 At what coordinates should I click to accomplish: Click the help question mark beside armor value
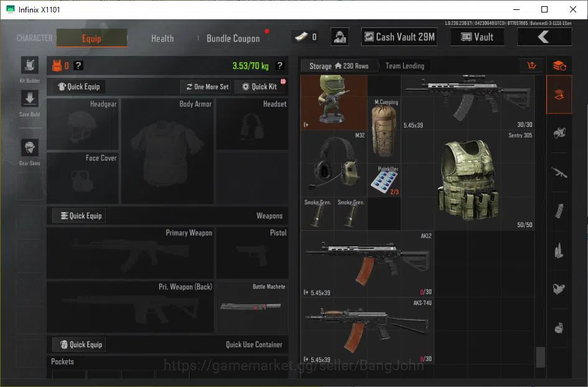pyautogui.click(x=78, y=66)
